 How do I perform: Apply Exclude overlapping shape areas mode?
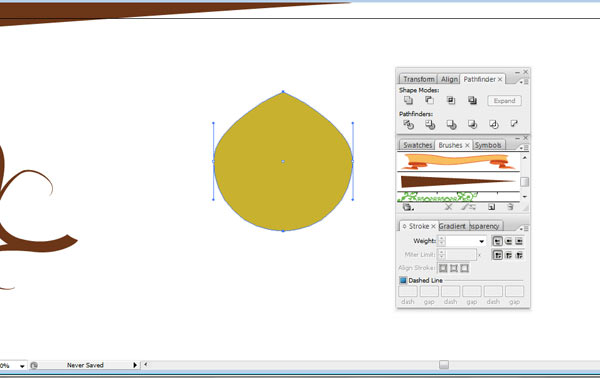click(472, 101)
